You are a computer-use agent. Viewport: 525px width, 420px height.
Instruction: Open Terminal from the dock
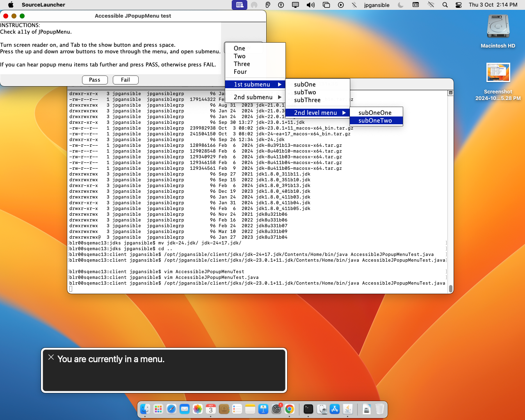(x=308, y=409)
